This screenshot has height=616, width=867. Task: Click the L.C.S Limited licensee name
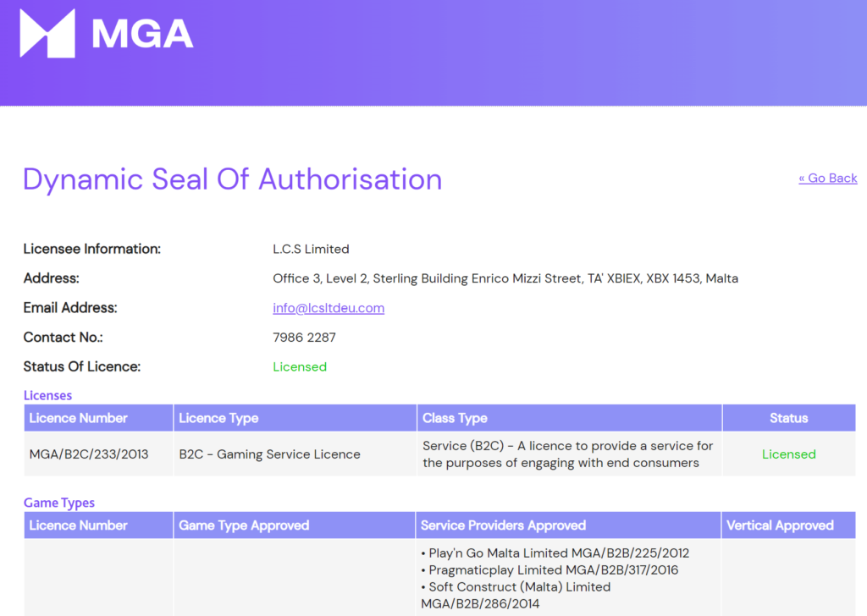click(x=311, y=249)
